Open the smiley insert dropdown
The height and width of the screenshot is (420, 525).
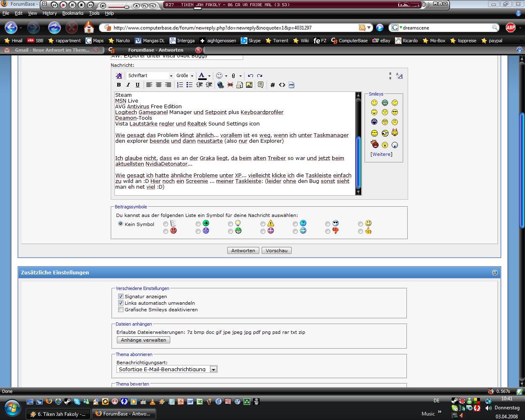tap(226, 76)
